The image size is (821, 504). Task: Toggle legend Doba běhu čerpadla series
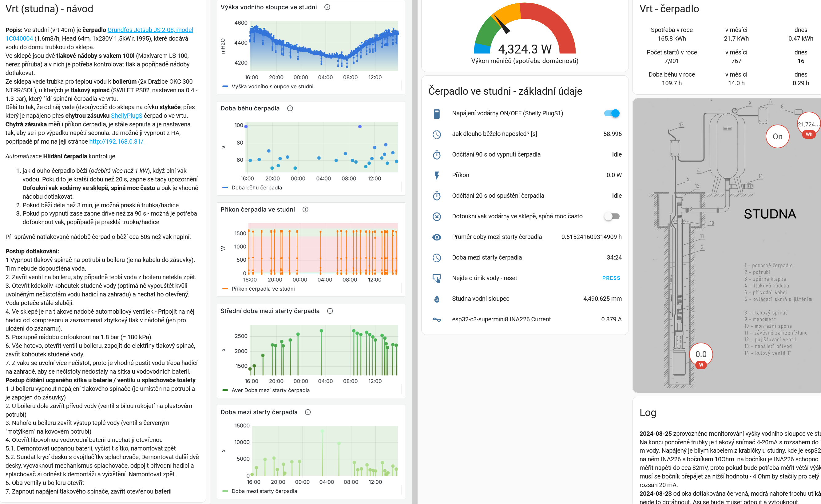(256, 188)
